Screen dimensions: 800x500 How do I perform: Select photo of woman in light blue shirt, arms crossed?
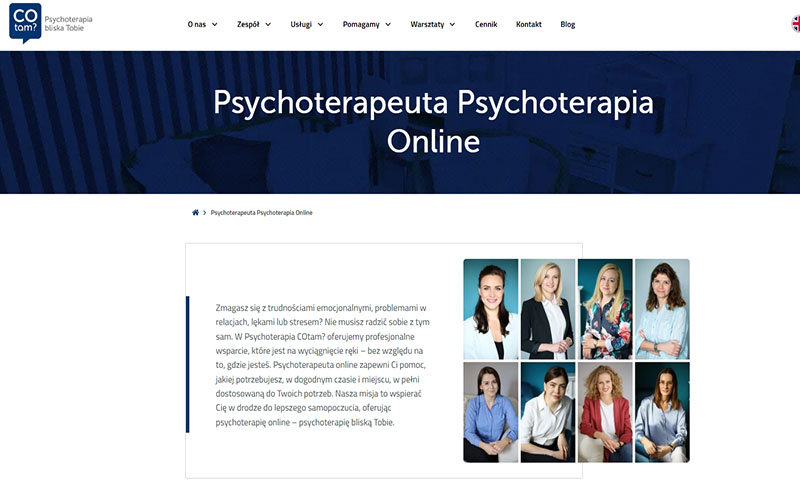coord(662,309)
